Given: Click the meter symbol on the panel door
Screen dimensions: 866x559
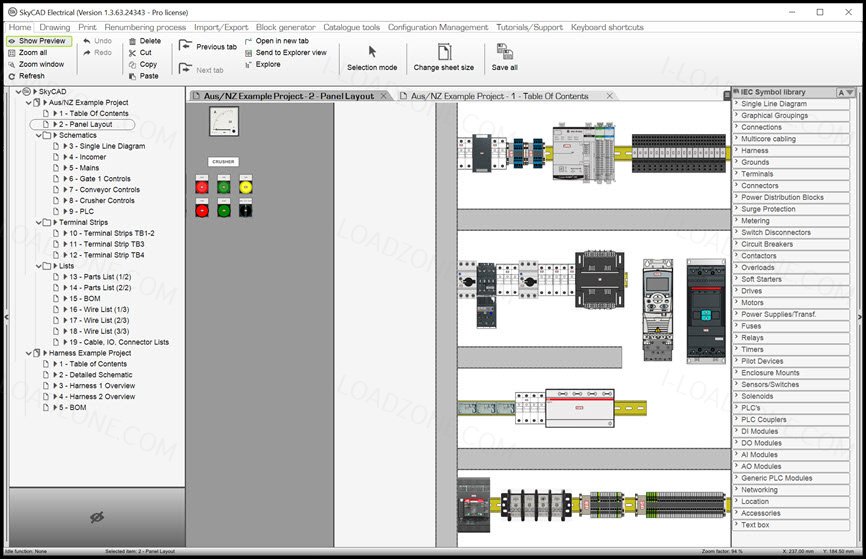Looking at the screenshot, I should pos(224,122).
